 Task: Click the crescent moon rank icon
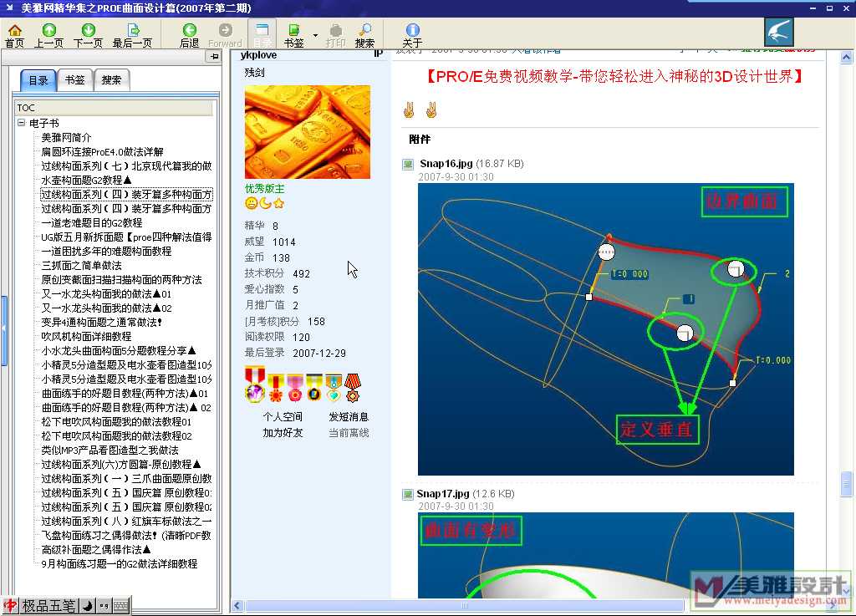pyautogui.click(x=265, y=203)
